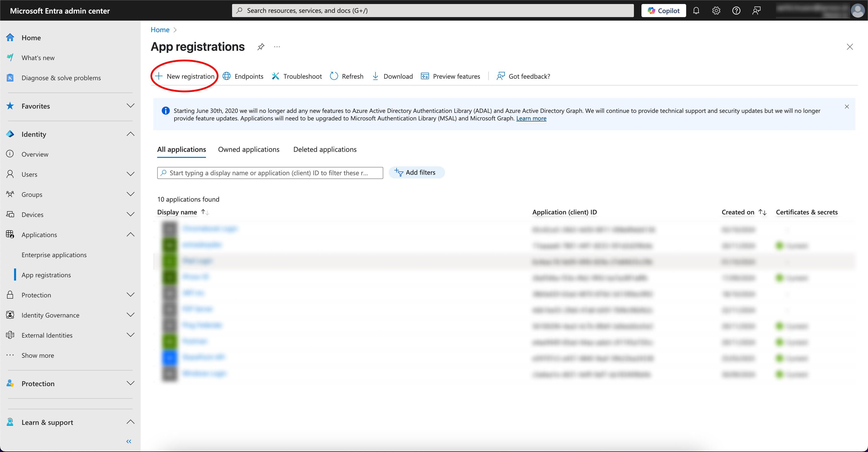Expand the Users chevron
This screenshot has width=868, height=452.
pos(130,174)
